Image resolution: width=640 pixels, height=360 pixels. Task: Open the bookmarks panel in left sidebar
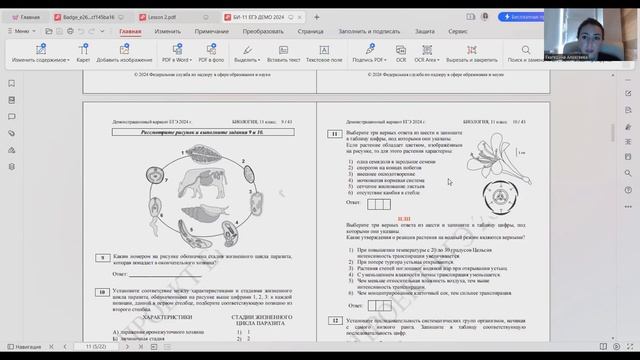click(x=11, y=83)
